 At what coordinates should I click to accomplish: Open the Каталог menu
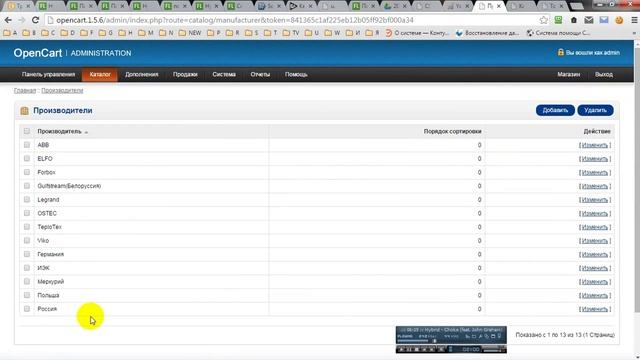(100, 74)
